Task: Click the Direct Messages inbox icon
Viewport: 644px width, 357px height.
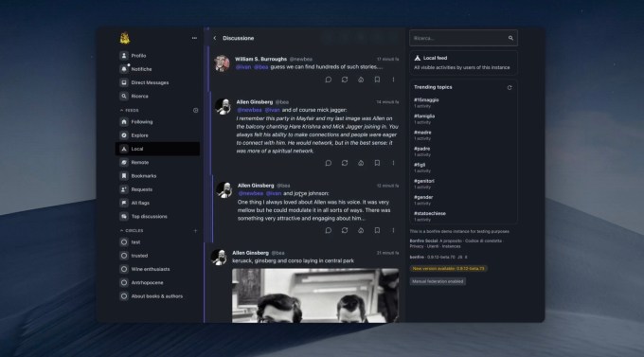Action: tap(124, 82)
